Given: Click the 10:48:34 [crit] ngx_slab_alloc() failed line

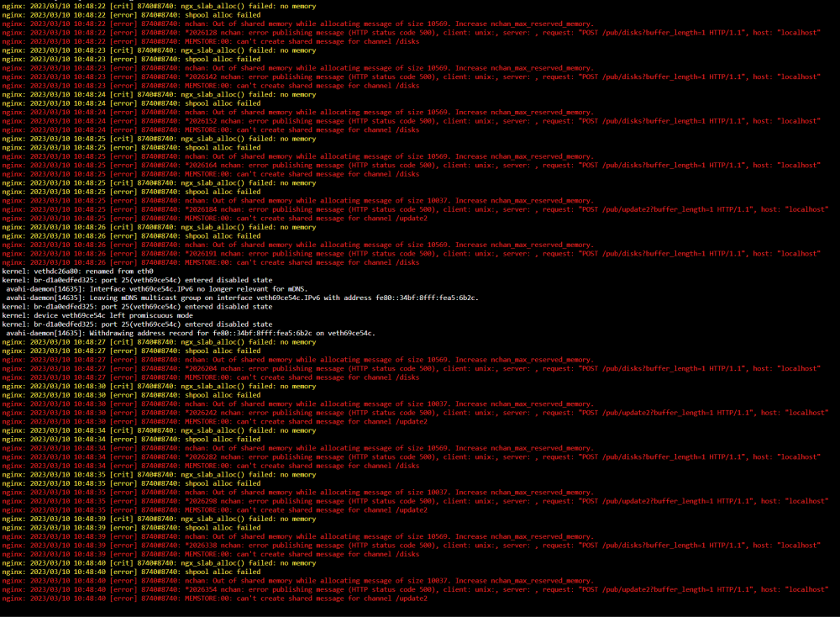Looking at the screenshot, I should pyautogui.click(x=159, y=430).
